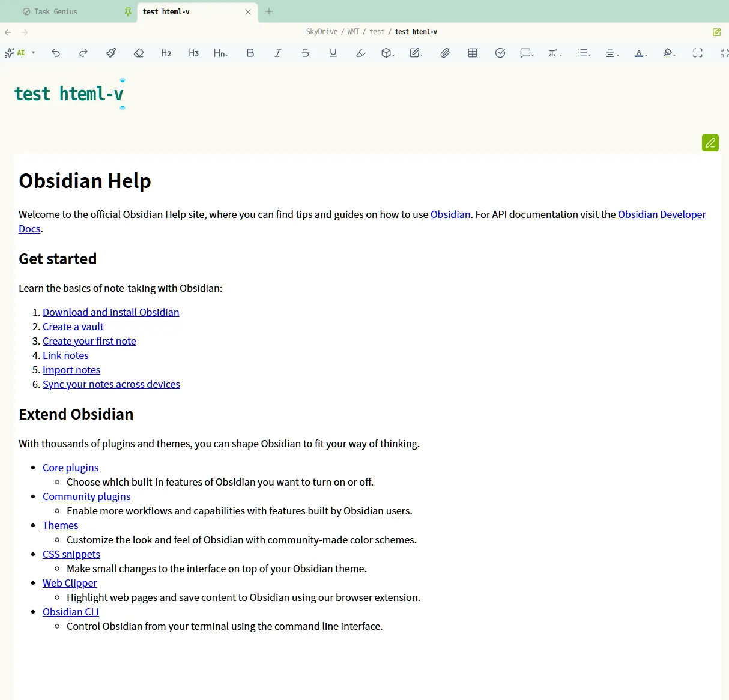Redo the last edit
The image size is (729, 700).
pos(83,53)
